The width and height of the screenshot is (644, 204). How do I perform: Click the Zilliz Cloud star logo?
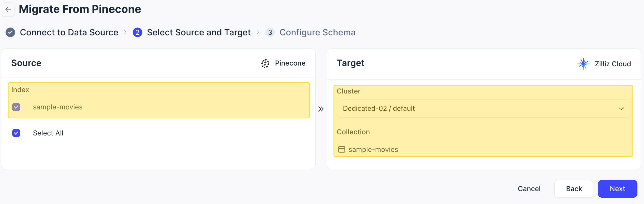tap(583, 64)
